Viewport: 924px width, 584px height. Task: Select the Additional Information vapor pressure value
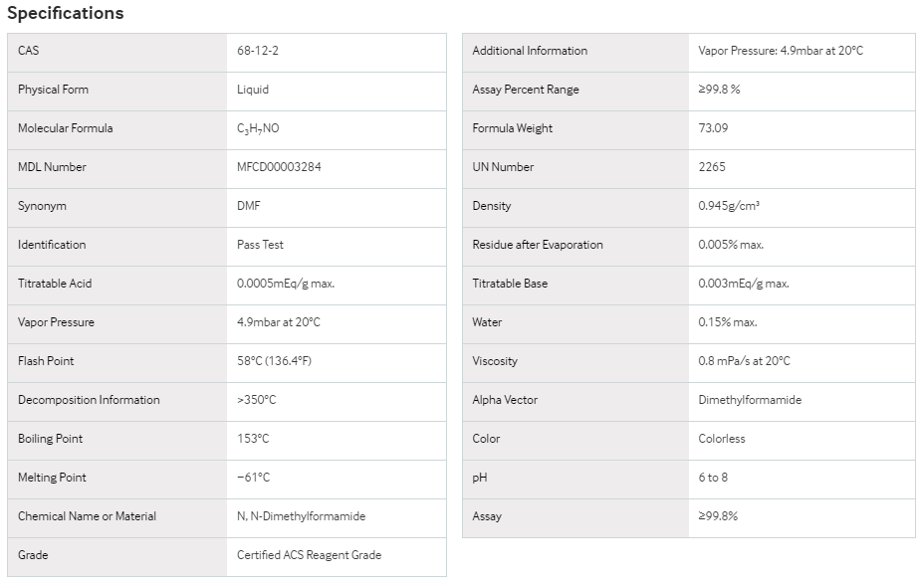tap(781, 51)
